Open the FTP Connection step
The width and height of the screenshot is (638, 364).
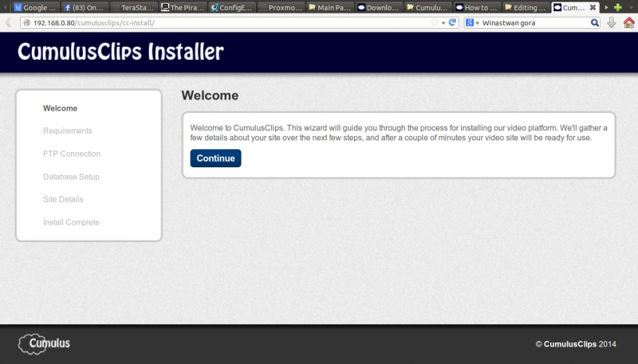coord(72,154)
